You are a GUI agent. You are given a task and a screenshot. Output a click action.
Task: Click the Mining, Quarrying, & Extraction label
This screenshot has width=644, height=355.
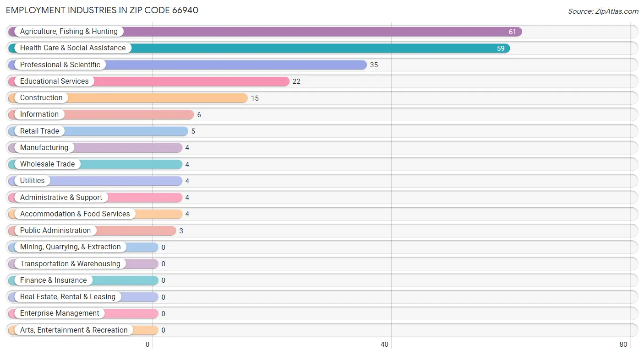71,247
